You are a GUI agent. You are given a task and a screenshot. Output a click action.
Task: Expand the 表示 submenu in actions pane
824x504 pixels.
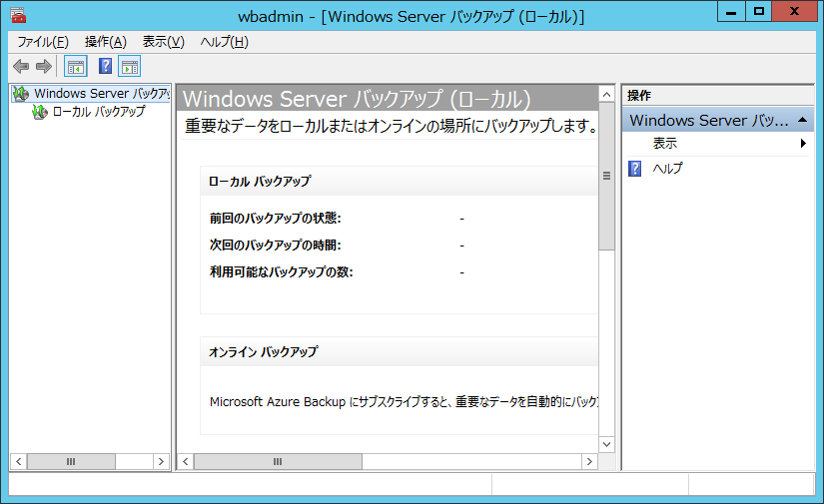pyautogui.click(x=803, y=144)
